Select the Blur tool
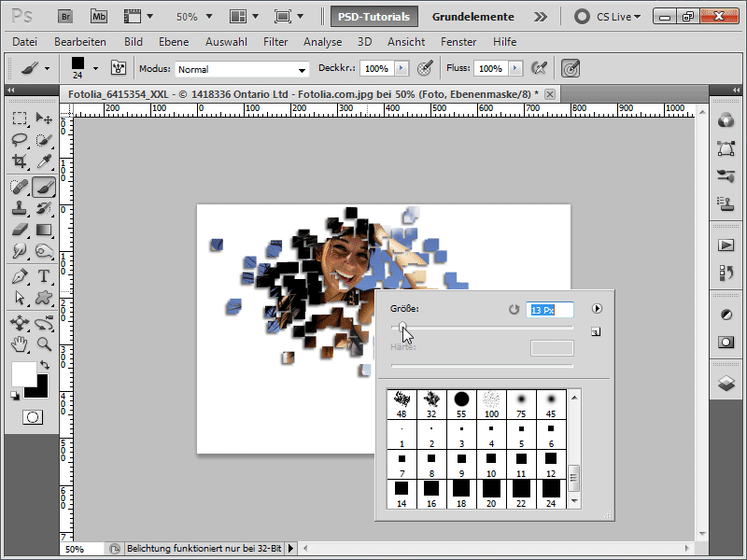747x560 pixels. (x=20, y=250)
